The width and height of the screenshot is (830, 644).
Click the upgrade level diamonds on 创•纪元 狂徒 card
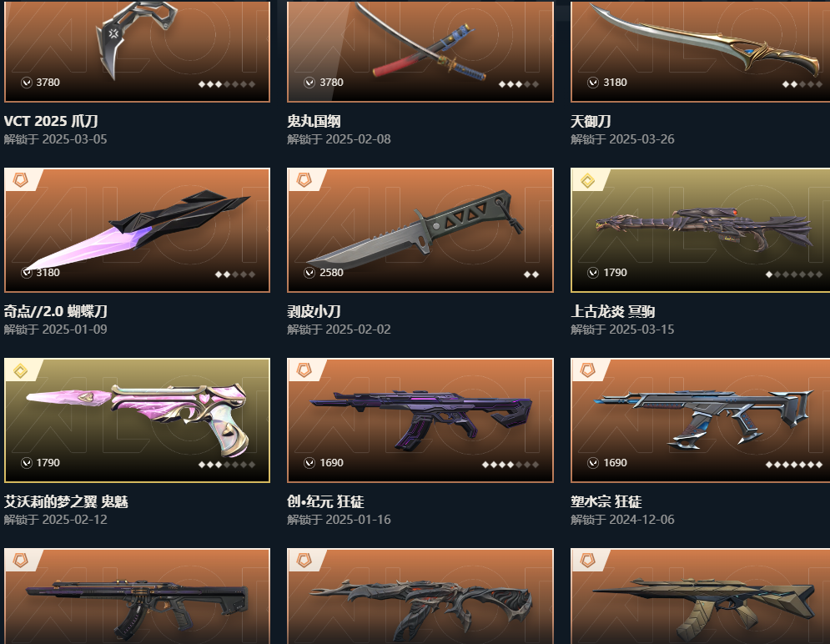click(511, 465)
